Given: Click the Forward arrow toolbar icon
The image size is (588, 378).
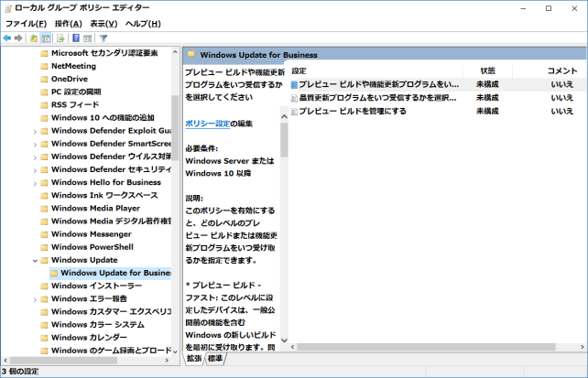Looking at the screenshot, I should click(18, 38).
